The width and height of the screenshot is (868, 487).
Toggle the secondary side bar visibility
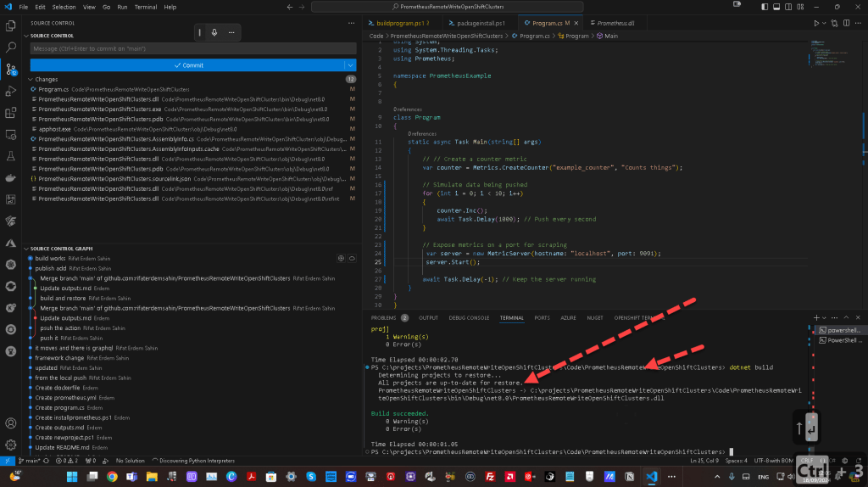pos(788,7)
